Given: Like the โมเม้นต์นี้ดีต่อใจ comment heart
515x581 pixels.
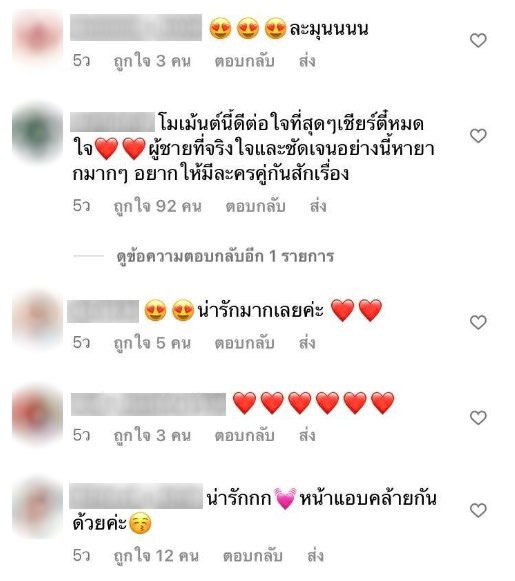Looking at the screenshot, I should click(x=478, y=136).
